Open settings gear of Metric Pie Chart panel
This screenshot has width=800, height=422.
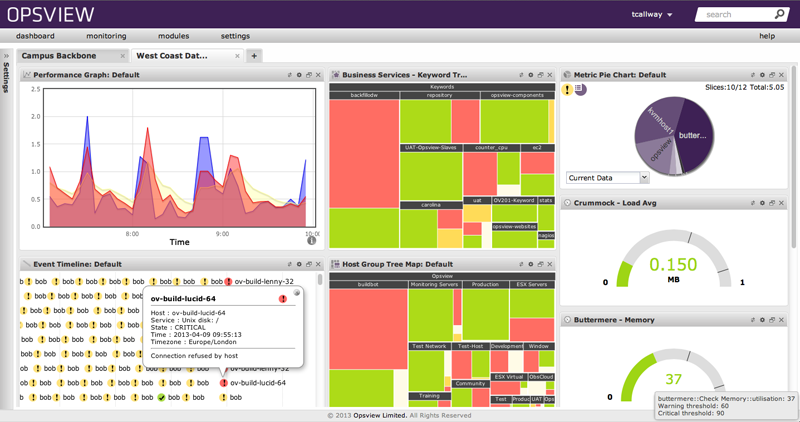pos(762,75)
